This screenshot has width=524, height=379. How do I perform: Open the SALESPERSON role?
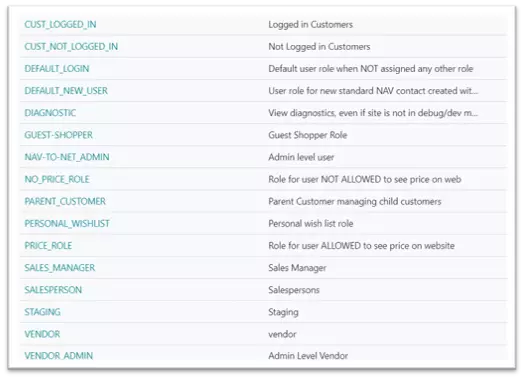[x=53, y=289]
